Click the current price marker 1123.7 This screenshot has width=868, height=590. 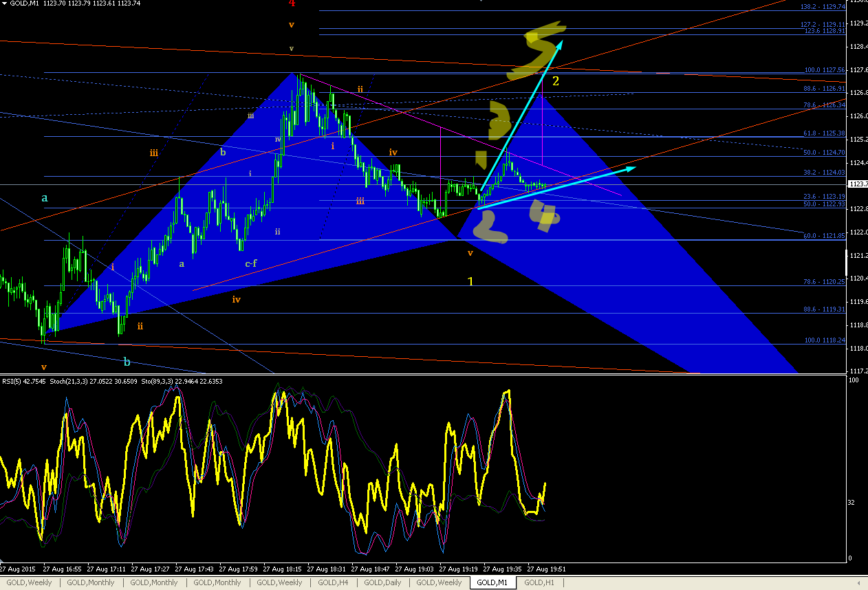point(857,184)
